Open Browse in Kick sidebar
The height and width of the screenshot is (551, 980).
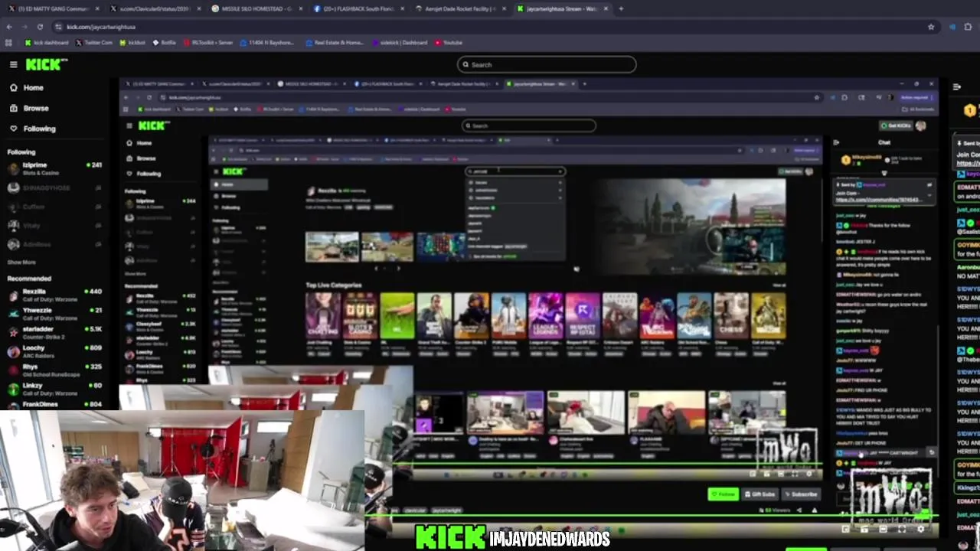pyautogui.click(x=29, y=108)
